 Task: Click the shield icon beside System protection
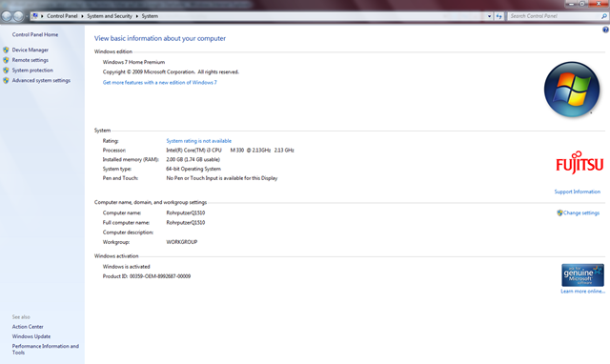6,70
